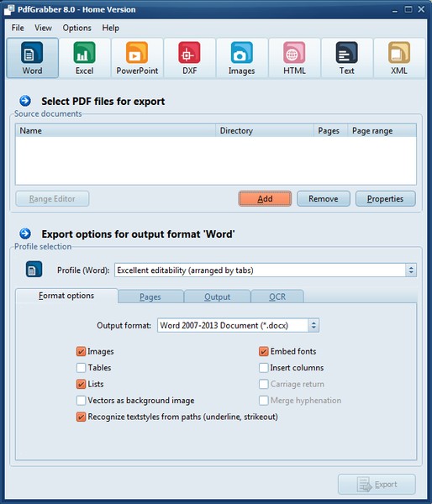Click the PdfGrabber title bar app icon
This screenshot has height=504, width=432.
tap(9, 9)
